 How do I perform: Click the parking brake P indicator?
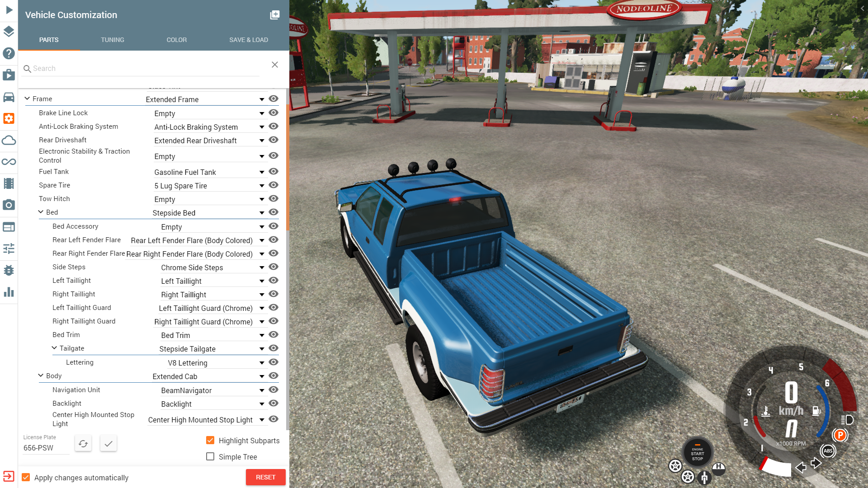pyautogui.click(x=840, y=435)
